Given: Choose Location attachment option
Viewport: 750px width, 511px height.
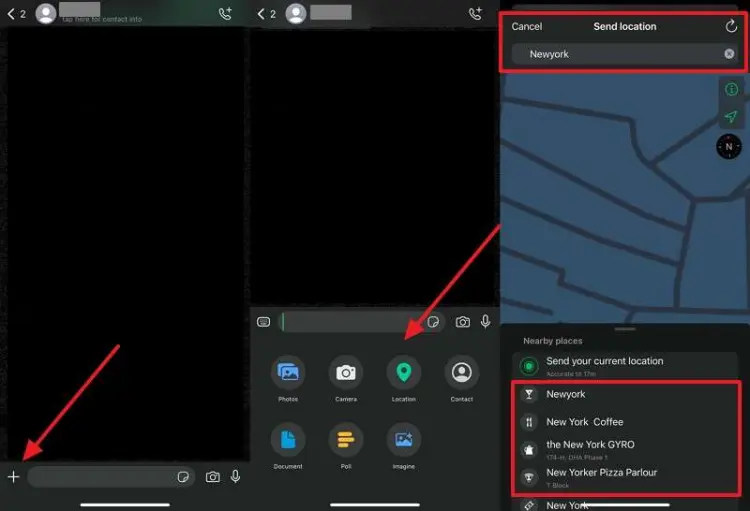Looking at the screenshot, I should [404, 378].
